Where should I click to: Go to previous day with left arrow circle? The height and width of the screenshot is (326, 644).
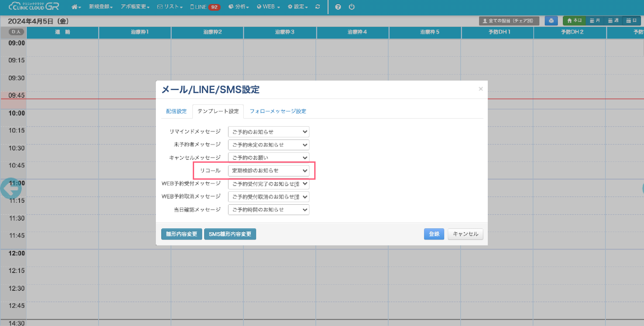11,189
